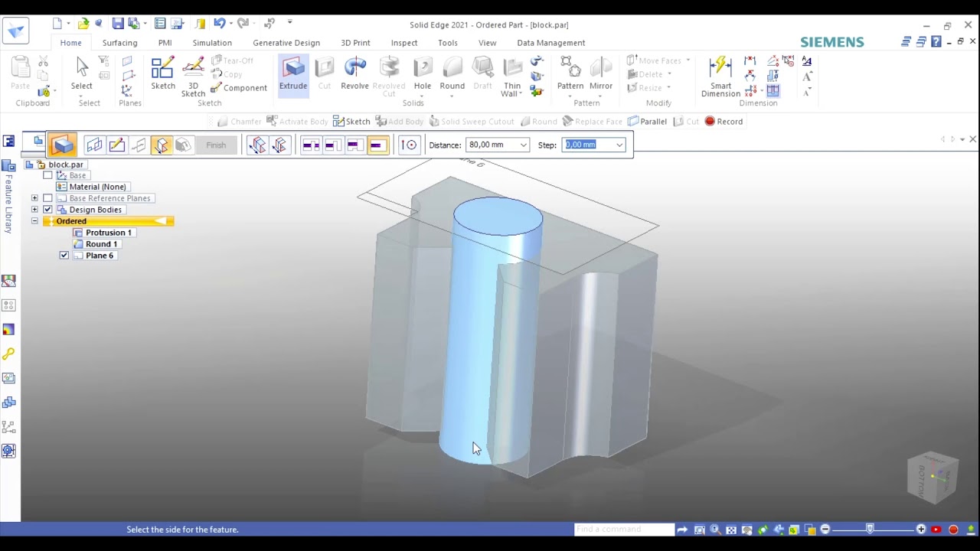The height and width of the screenshot is (551, 980).
Task: Toggle the through all extent button
Action: 310,145
